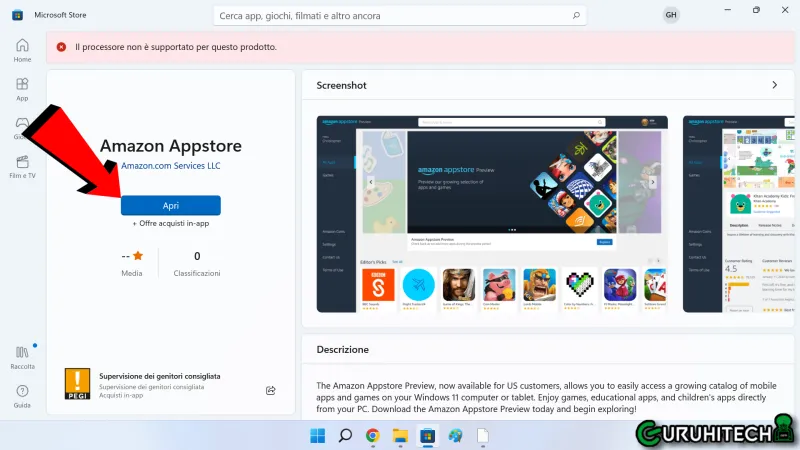
Task: Click the PEGI rating badge
Action: [x=77, y=382]
